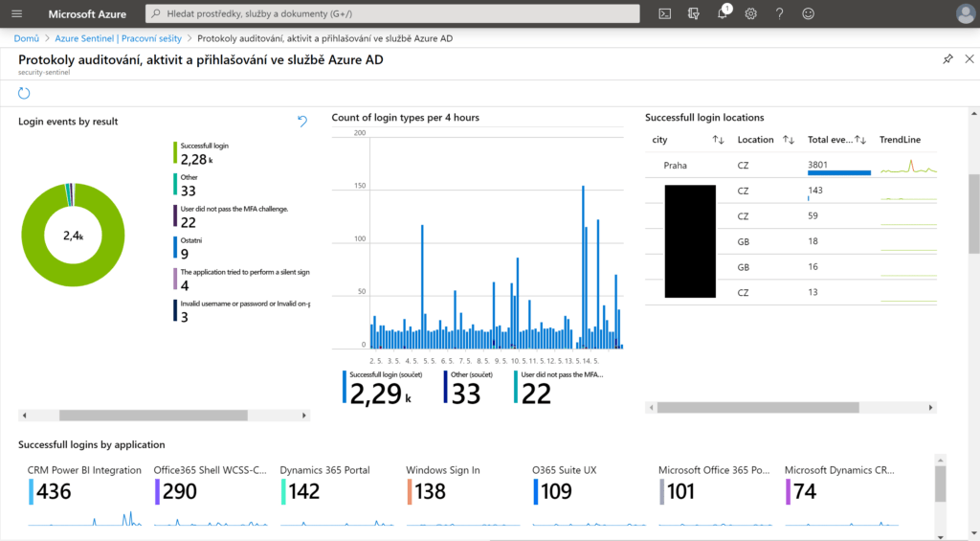980x541 pixels.
Task: Click the feedback smiley icon
Action: [809, 13]
